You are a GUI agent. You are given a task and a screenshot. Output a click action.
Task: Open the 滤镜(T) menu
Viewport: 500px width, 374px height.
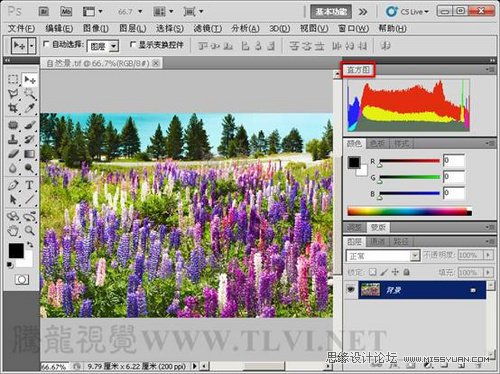point(207,28)
